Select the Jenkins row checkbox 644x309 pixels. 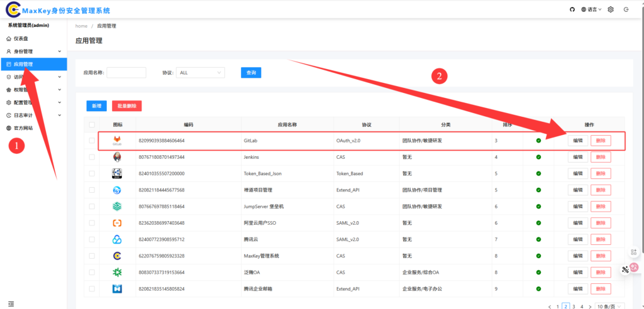click(92, 157)
